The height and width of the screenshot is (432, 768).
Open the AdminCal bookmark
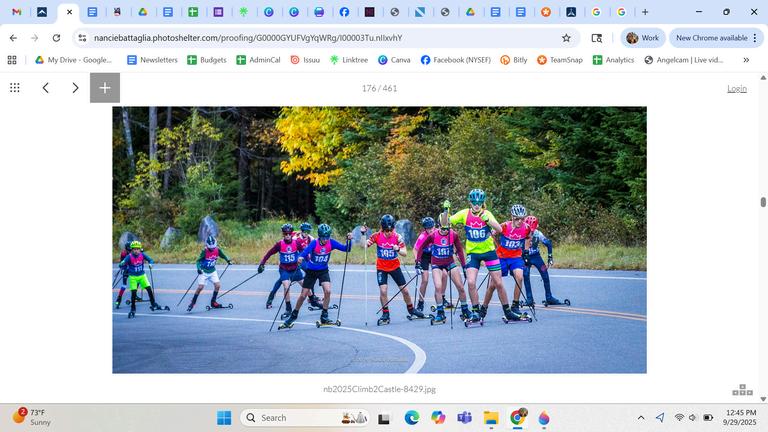click(x=258, y=60)
